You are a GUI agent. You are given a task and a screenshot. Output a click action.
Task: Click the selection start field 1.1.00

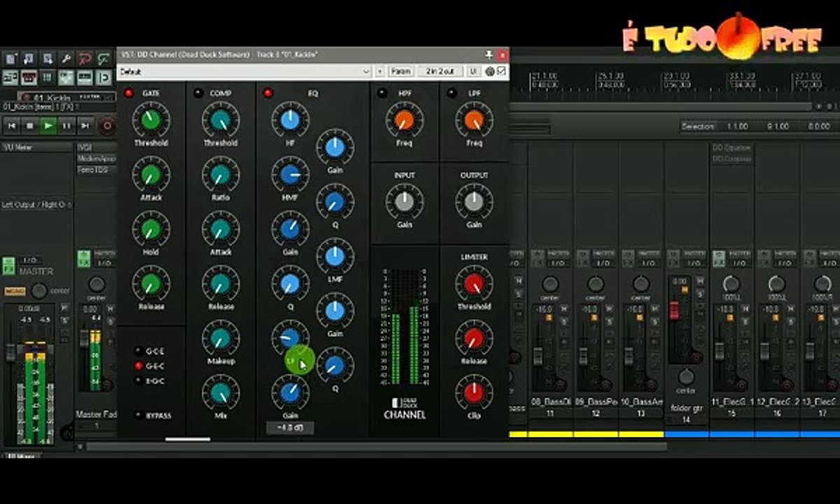(737, 127)
